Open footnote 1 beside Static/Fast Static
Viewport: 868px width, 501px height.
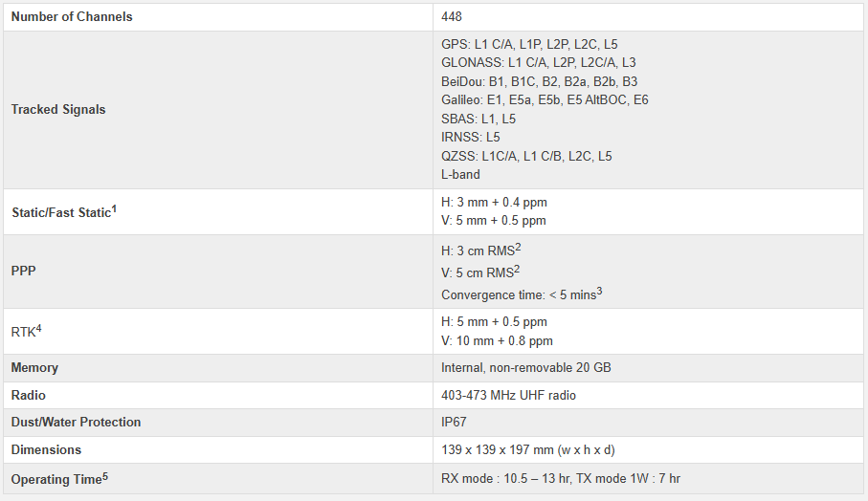114,207
